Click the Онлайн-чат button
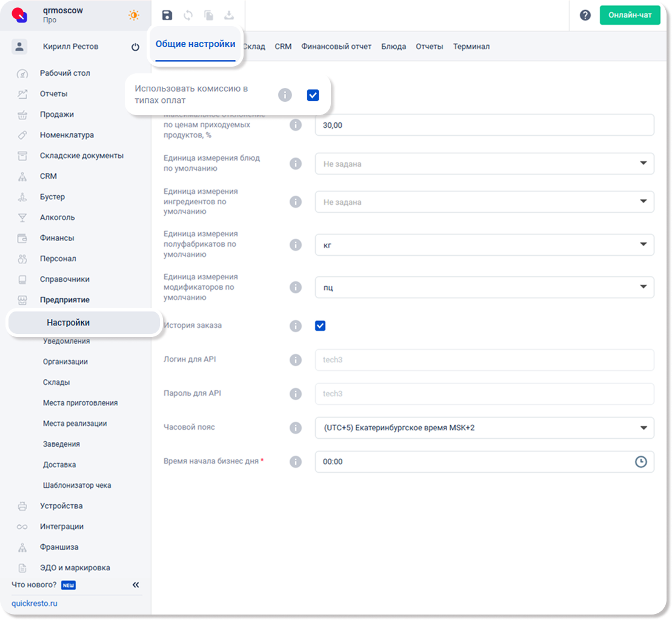The image size is (672, 620). tap(630, 16)
